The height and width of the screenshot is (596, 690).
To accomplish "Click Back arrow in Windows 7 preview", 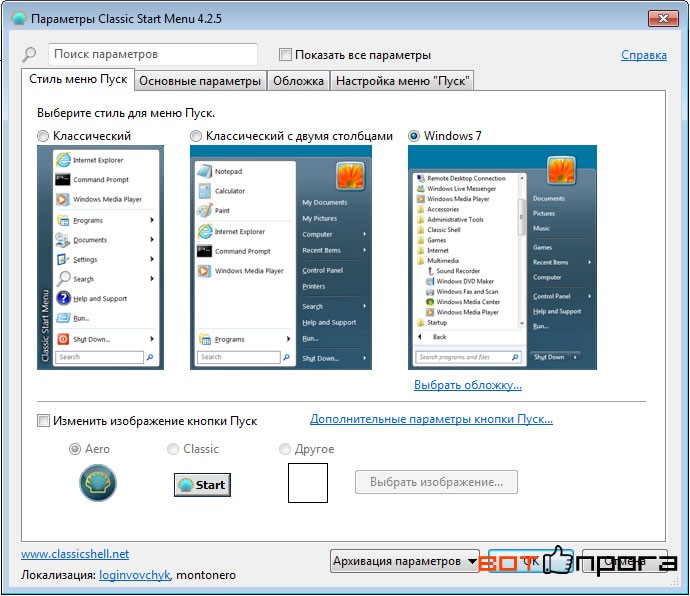I will 420,337.
